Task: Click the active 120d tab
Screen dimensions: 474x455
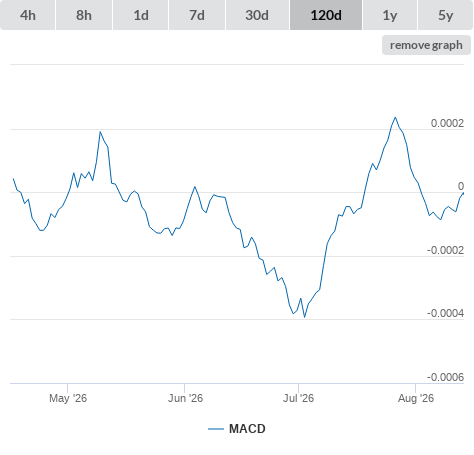Action: (x=326, y=15)
